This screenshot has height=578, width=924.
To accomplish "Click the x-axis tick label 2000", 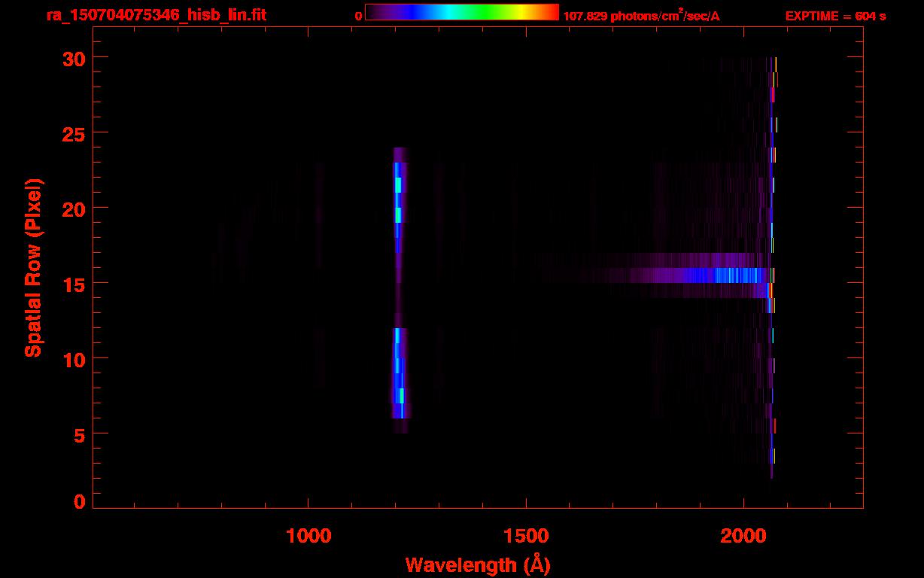I will (743, 536).
